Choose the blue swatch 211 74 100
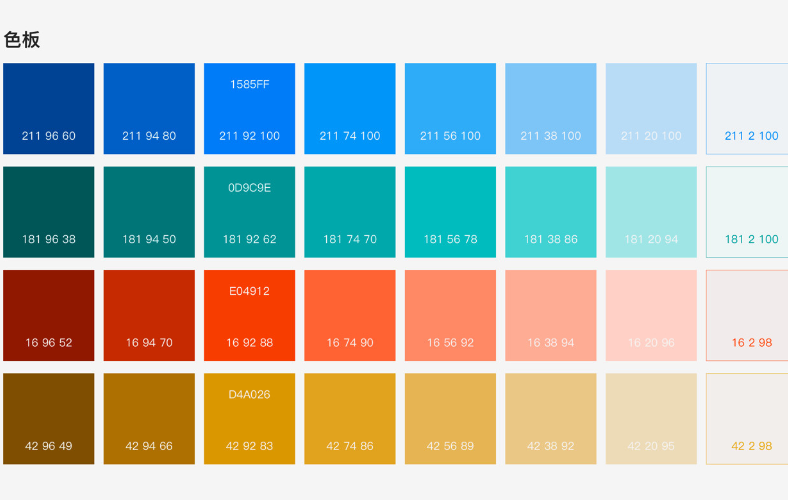This screenshot has height=500, width=788. (x=350, y=108)
